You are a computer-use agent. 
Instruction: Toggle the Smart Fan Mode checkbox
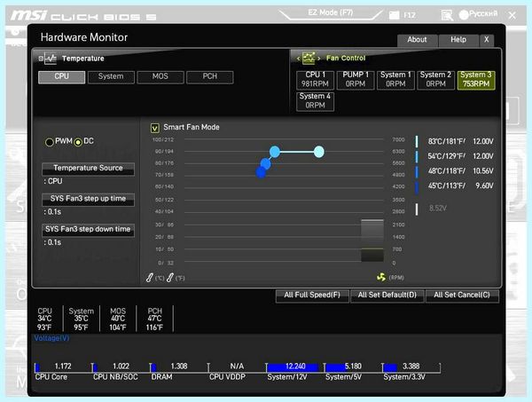154,128
